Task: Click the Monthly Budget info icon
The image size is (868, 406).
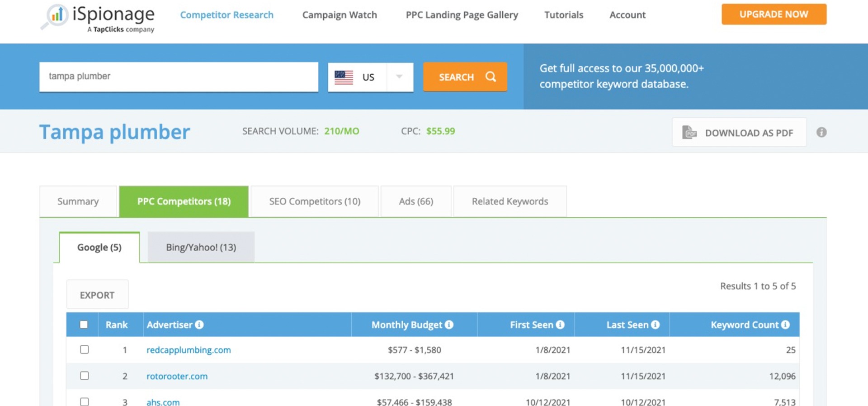Action: tap(449, 325)
